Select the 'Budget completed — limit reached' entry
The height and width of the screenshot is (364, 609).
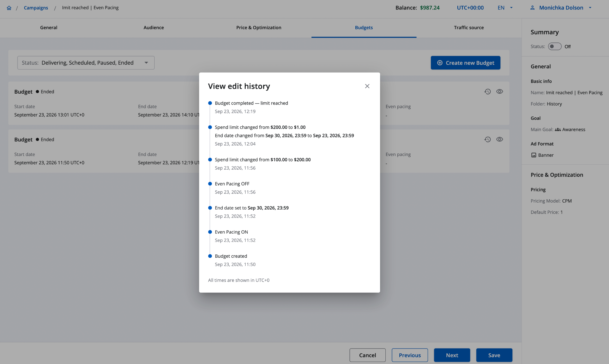tap(251, 103)
